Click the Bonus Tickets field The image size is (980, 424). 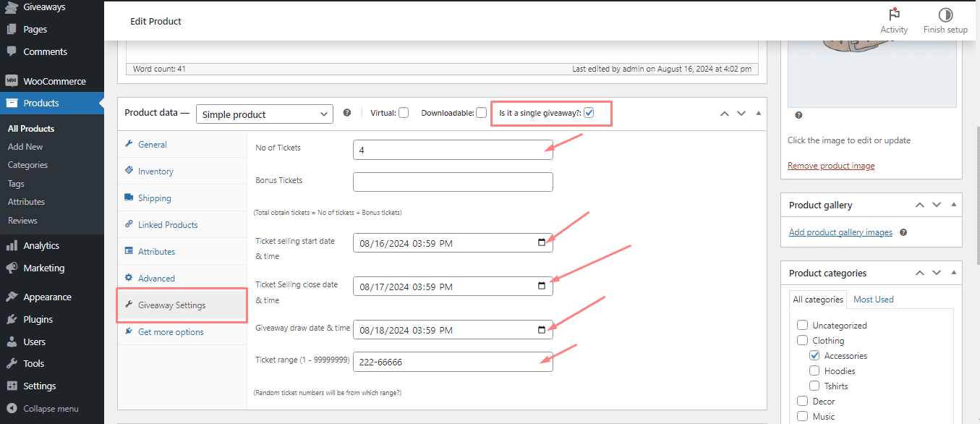click(453, 182)
